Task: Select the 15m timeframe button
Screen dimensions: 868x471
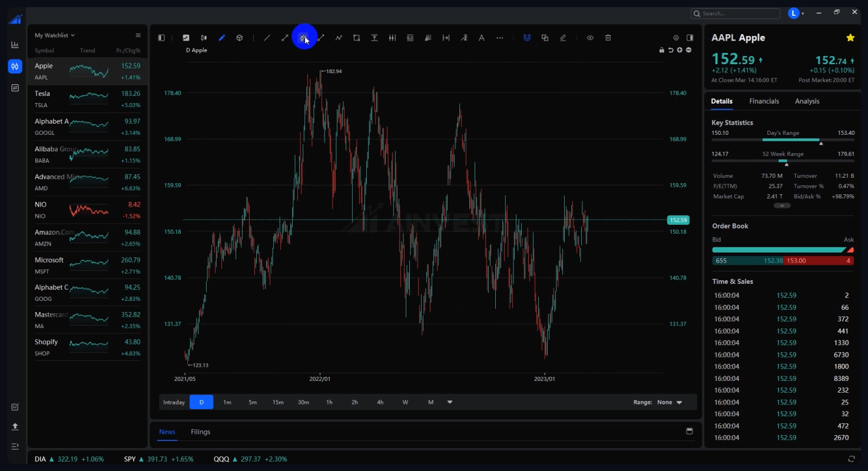Action: tap(278, 402)
